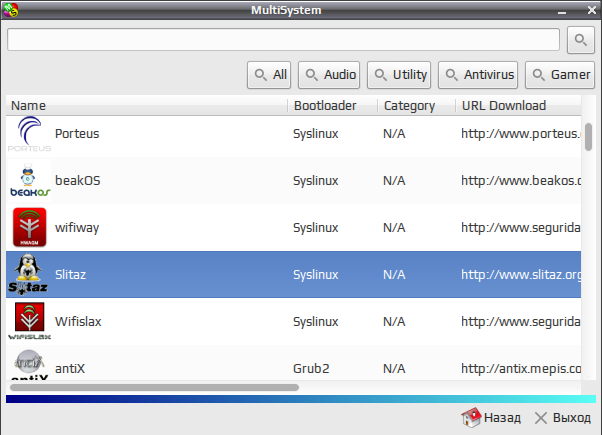Click the horizontal scrollbar handle
Image resolution: width=602 pixels, height=435 pixels.
(154, 387)
